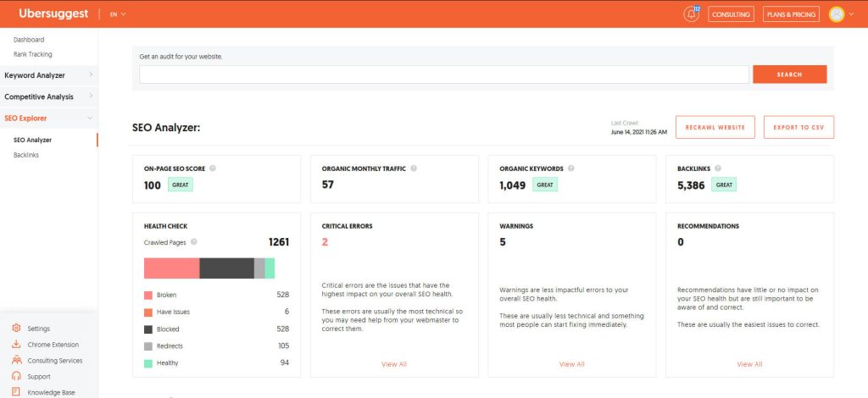
Task: Click the Healthy count 94
Action: [285, 363]
